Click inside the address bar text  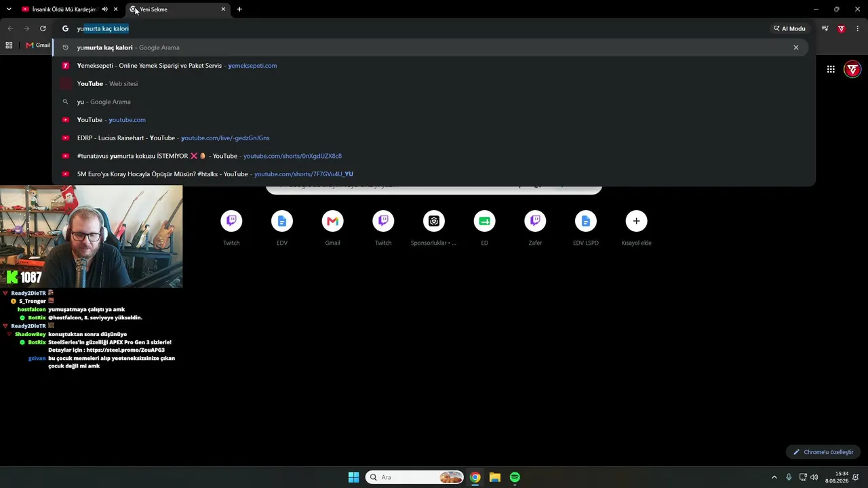point(103,28)
